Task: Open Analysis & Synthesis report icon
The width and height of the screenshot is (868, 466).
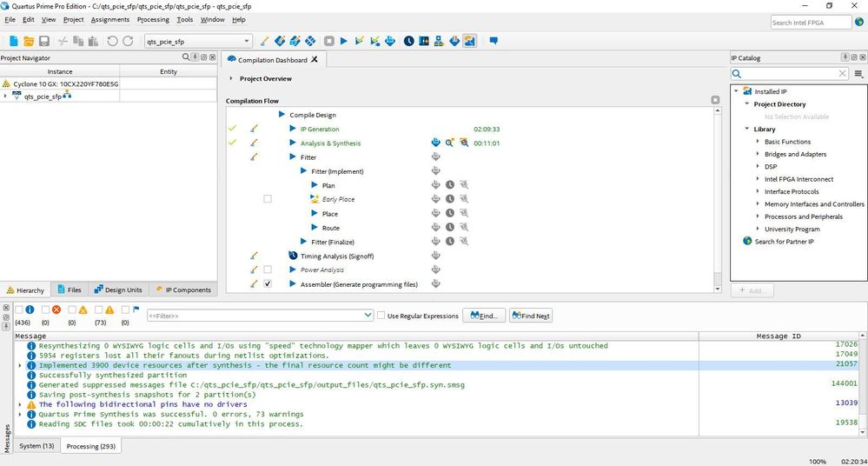Action: tap(435, 143)
